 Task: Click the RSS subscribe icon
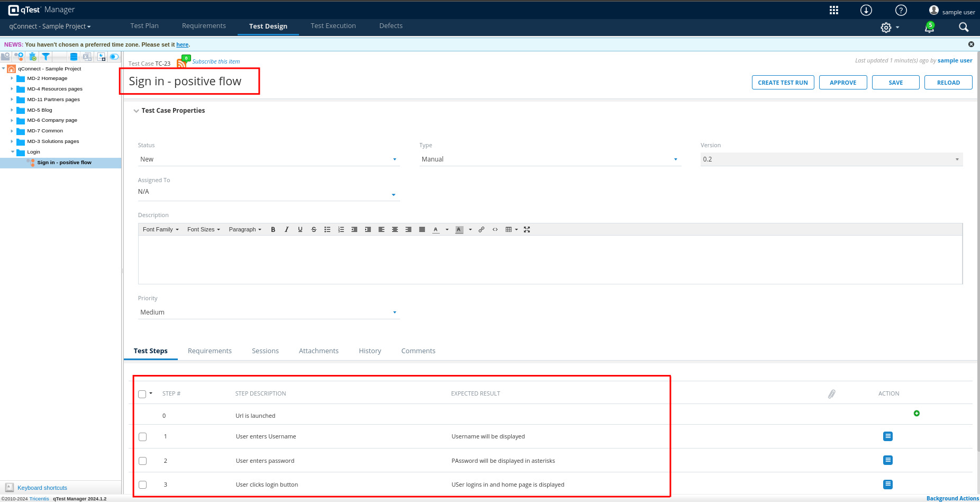pos(182,64)
